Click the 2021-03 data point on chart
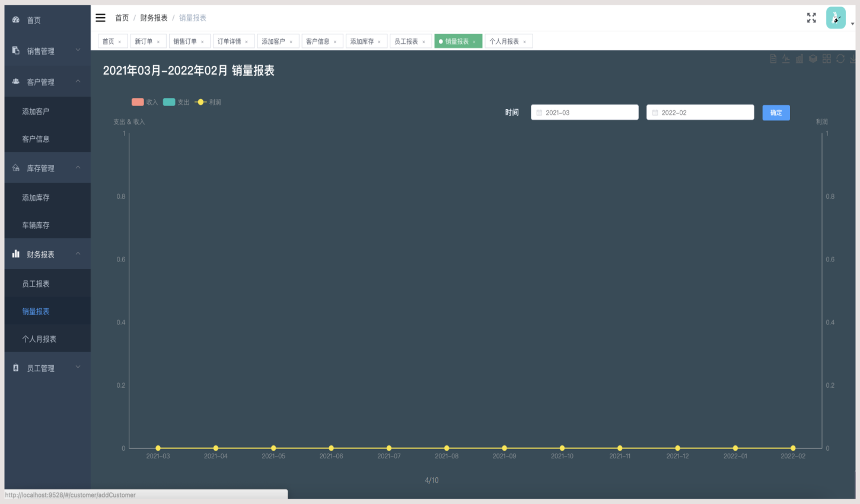860x504 pixels. tap(158, 448)
